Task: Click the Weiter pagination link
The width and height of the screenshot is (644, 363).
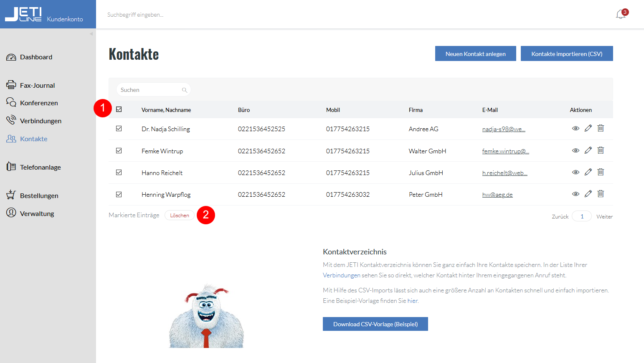Action: tap(604, 216)
